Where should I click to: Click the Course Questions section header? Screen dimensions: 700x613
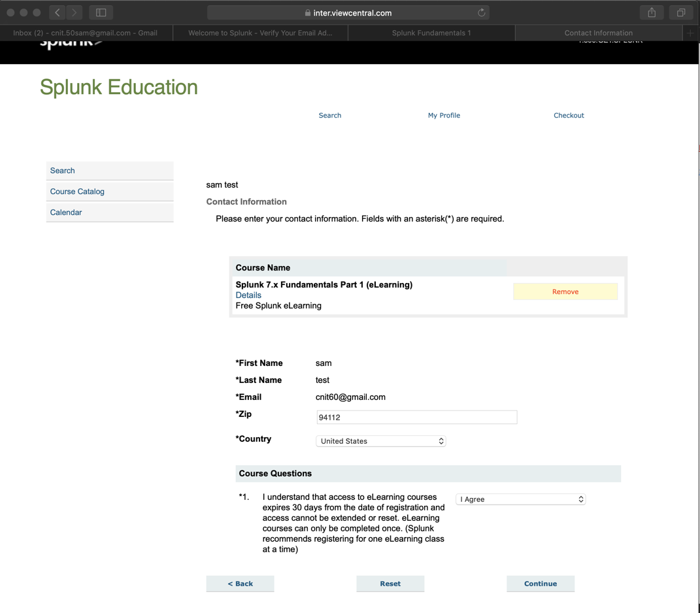click(x=428, y=474)
